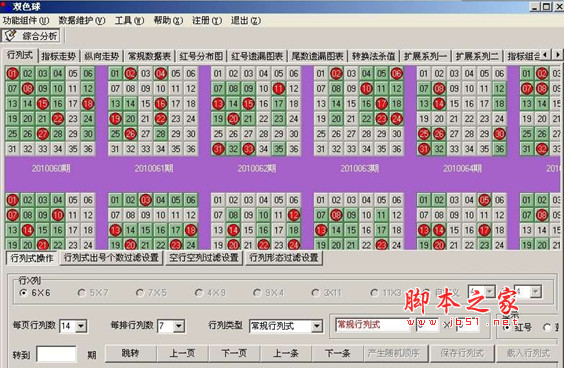Click the 2010062期 label
The image size is (565, 368).
tap(257, 168)
